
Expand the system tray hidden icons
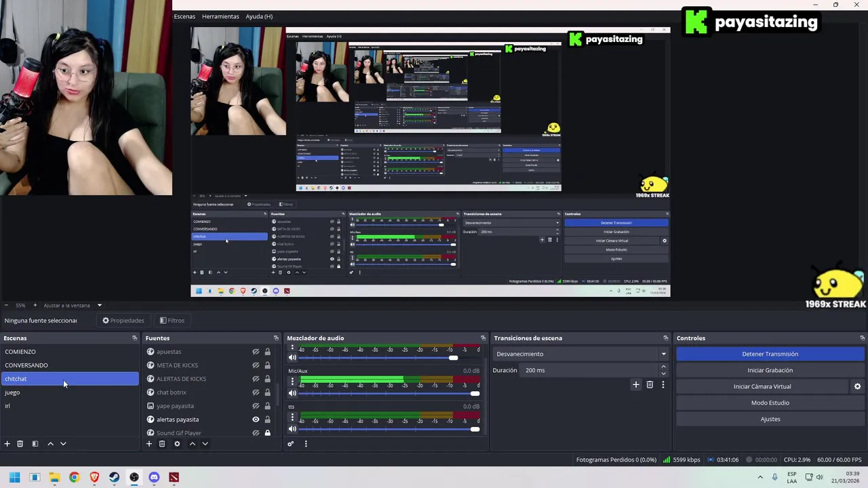[759, 477]
